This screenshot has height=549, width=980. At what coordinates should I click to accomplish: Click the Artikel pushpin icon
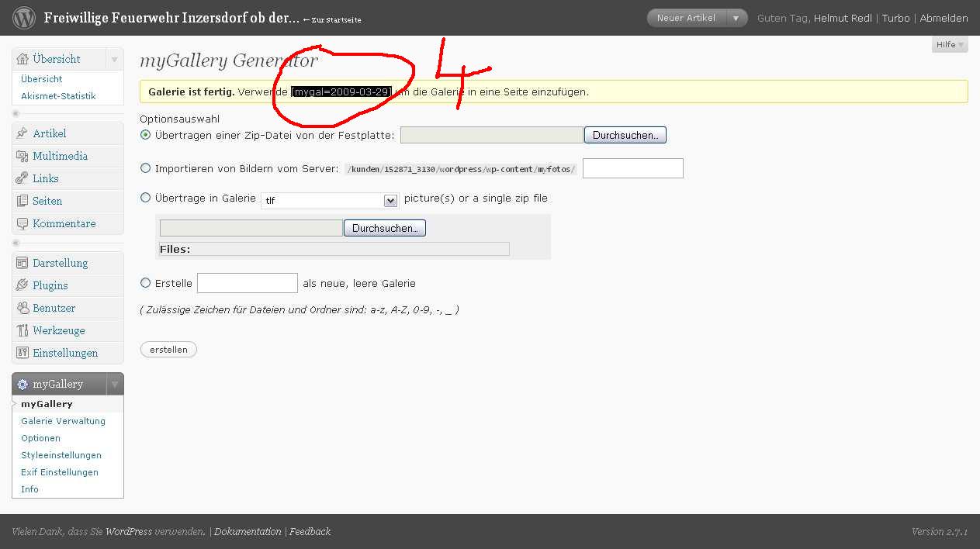click(22, 133)
